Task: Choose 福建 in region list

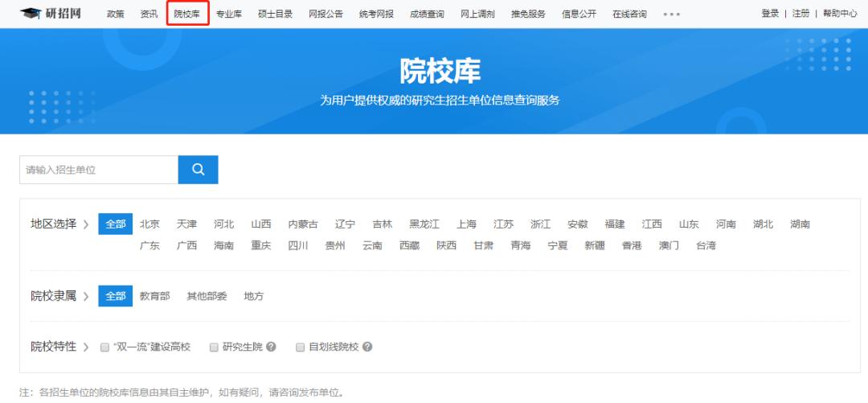Action: tap(615, 224)
